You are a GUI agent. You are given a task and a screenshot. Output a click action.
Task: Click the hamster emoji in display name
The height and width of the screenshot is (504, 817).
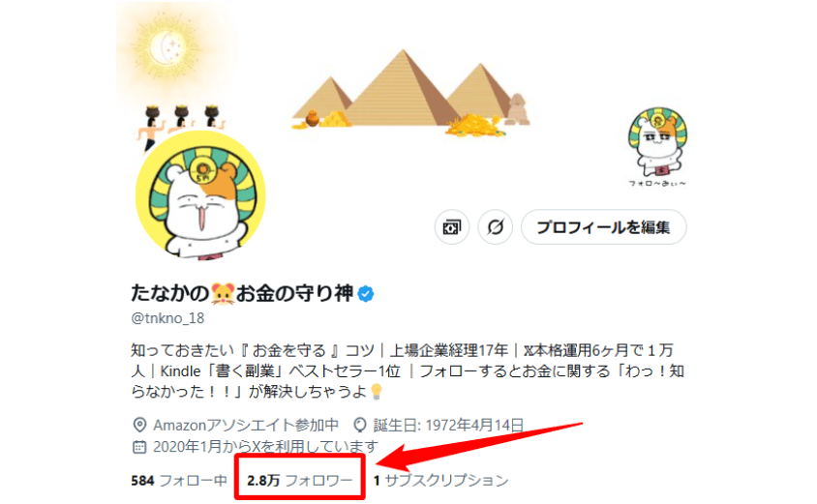tap(223, 294)
